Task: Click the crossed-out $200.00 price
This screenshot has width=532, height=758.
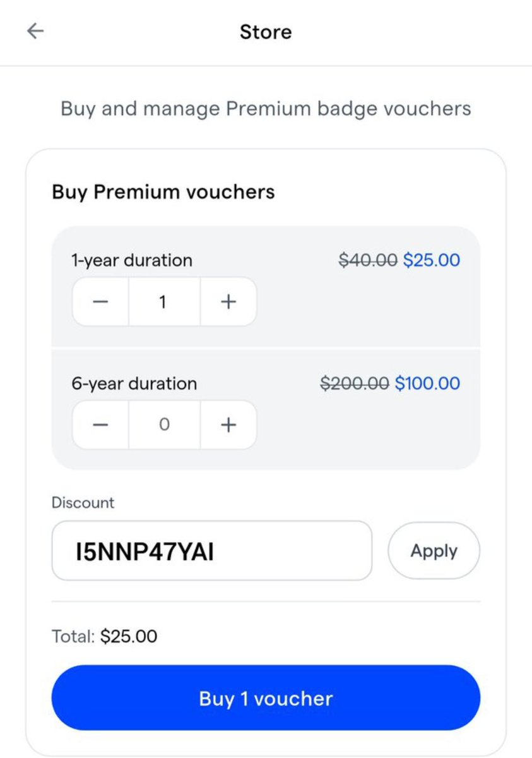Action: coord(355,383)
